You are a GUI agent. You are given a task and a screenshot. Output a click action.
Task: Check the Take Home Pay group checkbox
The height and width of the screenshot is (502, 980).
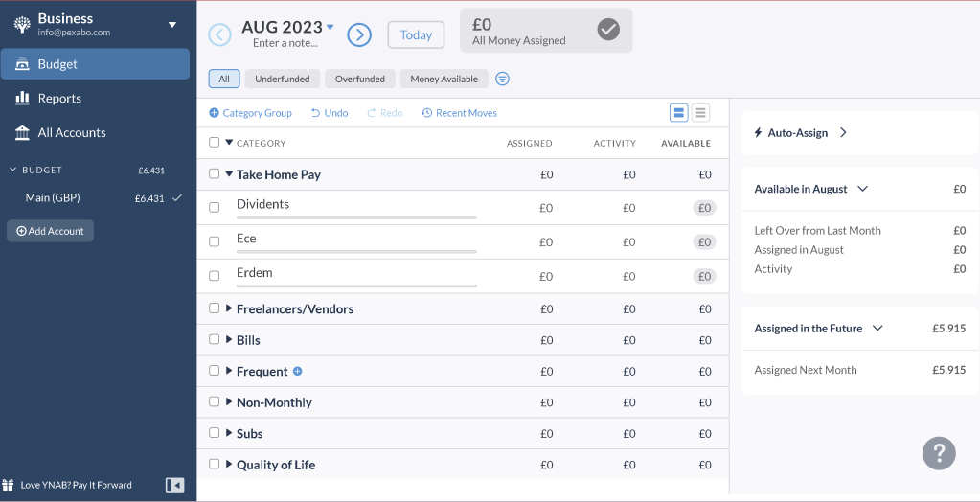coord(214,173)
